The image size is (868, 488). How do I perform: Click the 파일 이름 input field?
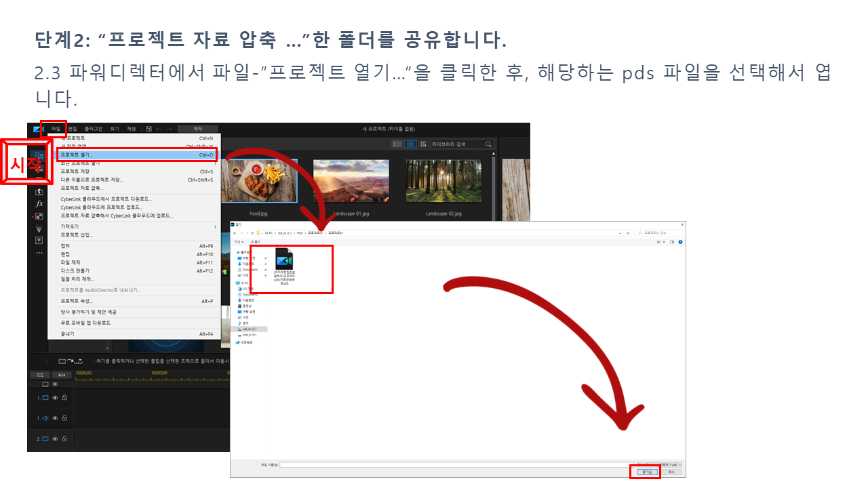click(x=458, y=464)
